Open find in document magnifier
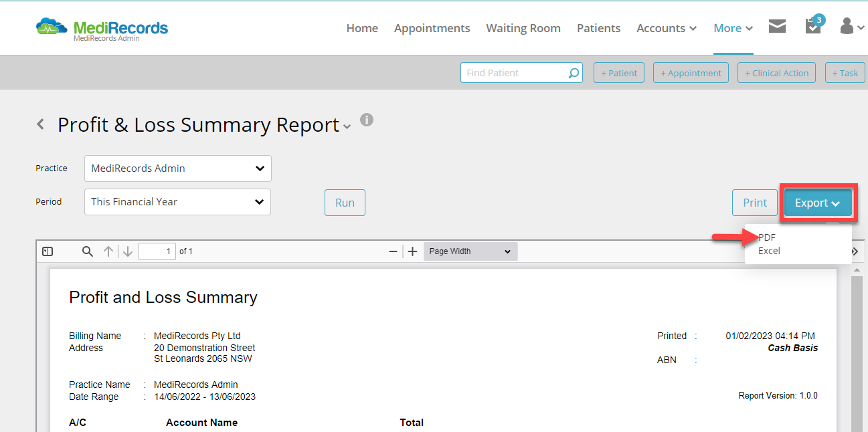868x432 pixels. point(88,251)
